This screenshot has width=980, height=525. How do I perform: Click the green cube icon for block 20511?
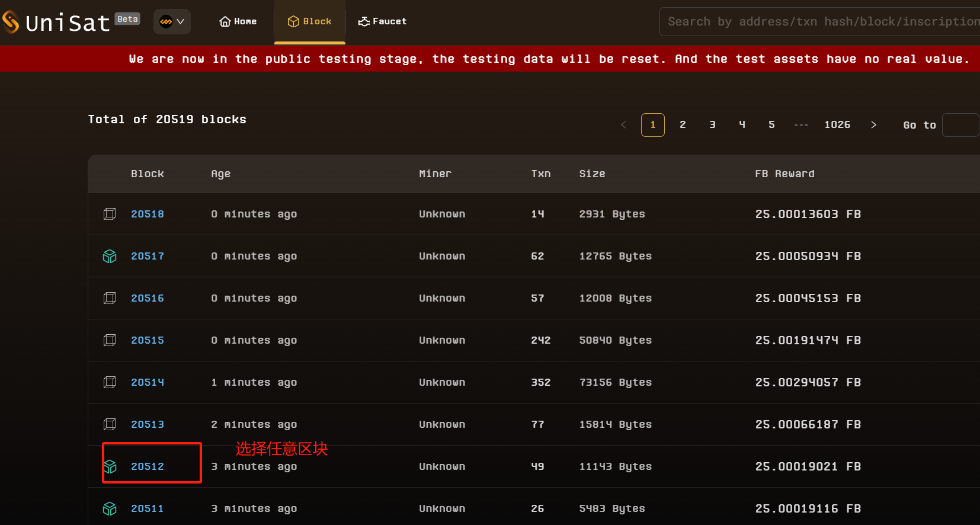click(110, 508)
